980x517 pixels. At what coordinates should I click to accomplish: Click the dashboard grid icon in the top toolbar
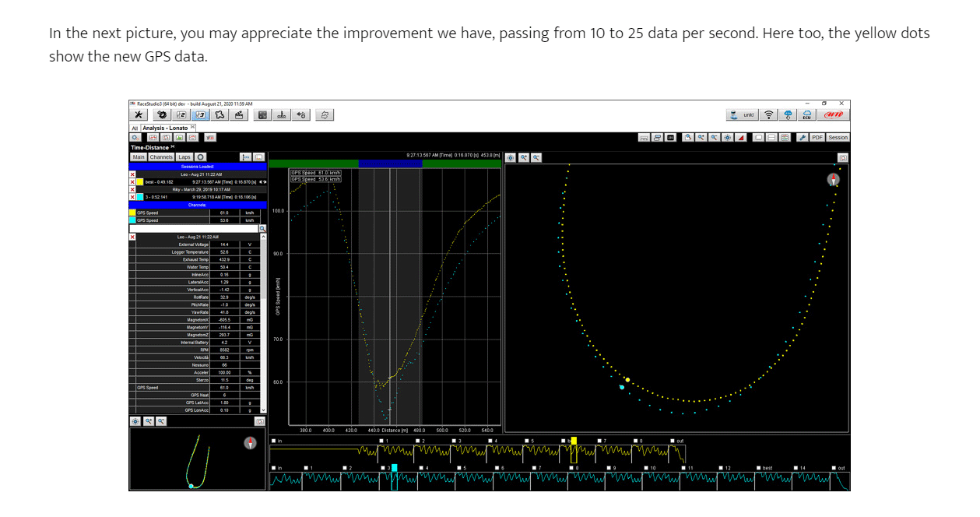click(262, 114)
